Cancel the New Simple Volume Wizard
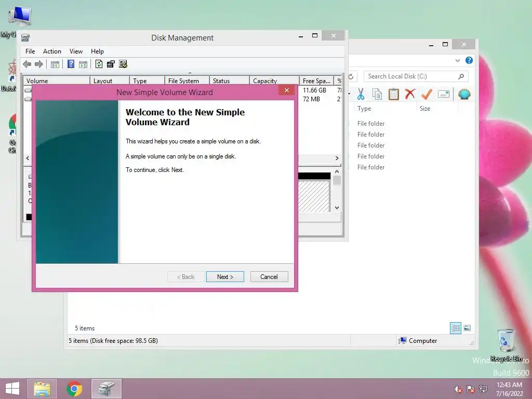Screen dimensions: 532x399 pyautogui.click(x=269, y=277)
